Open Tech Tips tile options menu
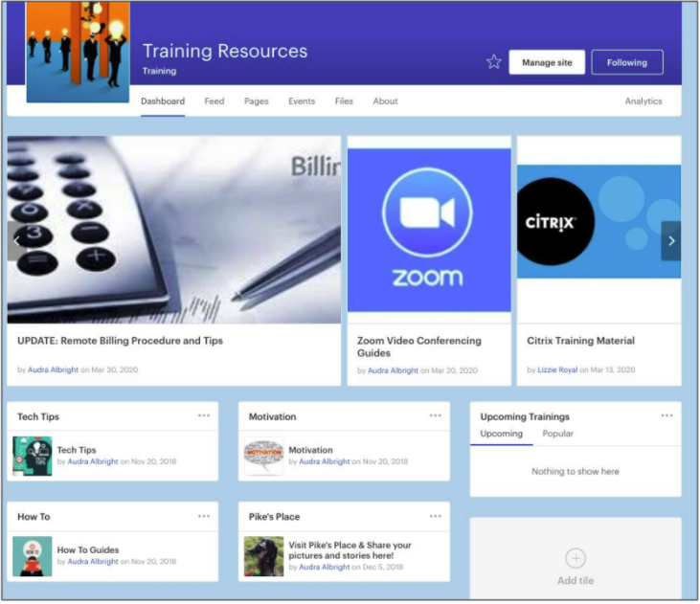 (x=204, y=415)
